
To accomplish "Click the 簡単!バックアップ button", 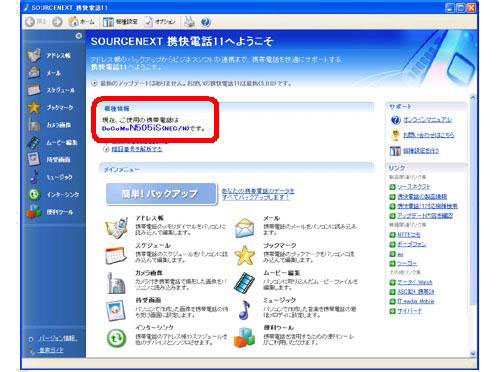I will pos(161,194).
